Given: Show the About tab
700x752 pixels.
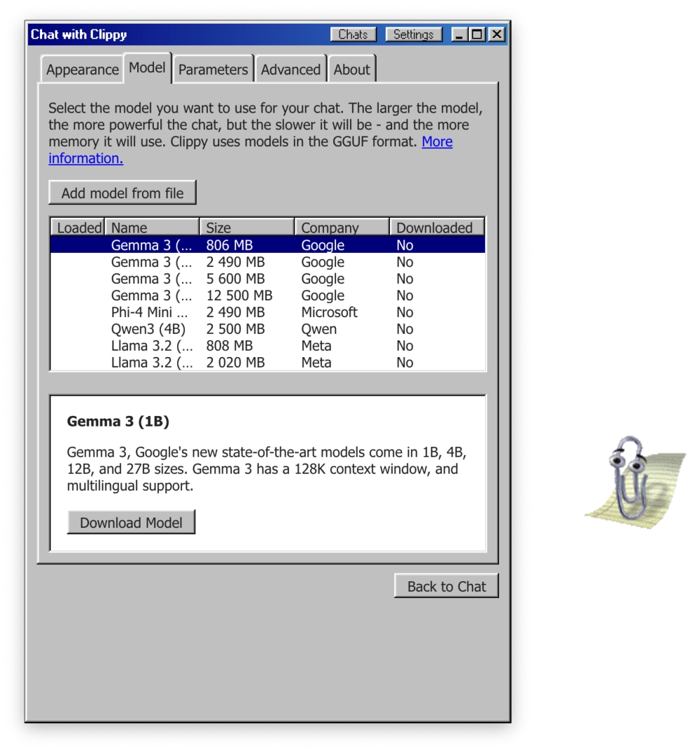Looking at the screenshot, I should click(x=351, y=70).
